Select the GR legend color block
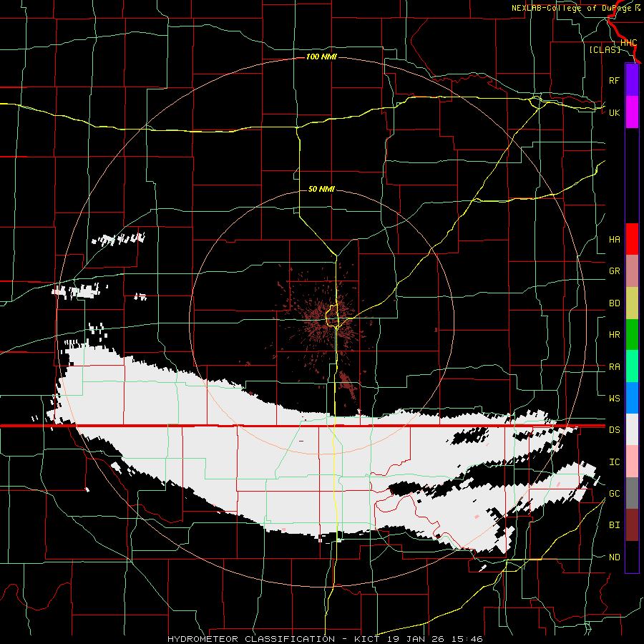 click(632, 270)
